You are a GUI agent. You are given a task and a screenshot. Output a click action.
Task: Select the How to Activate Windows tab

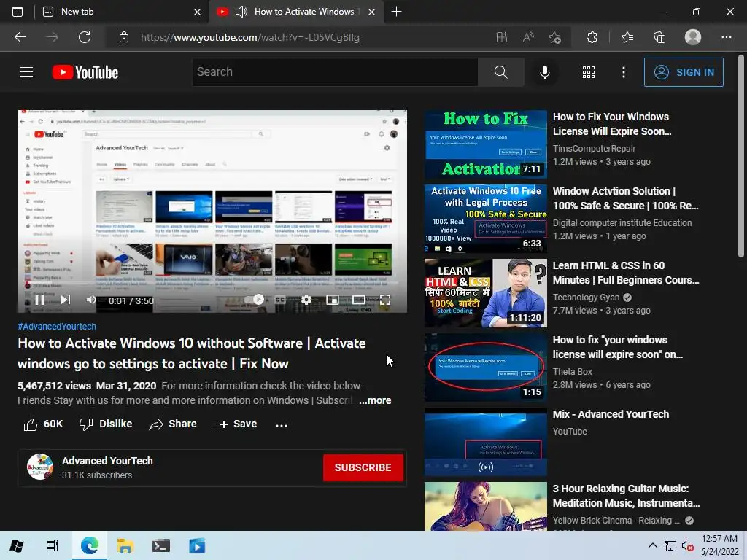[x=295, y=12]
